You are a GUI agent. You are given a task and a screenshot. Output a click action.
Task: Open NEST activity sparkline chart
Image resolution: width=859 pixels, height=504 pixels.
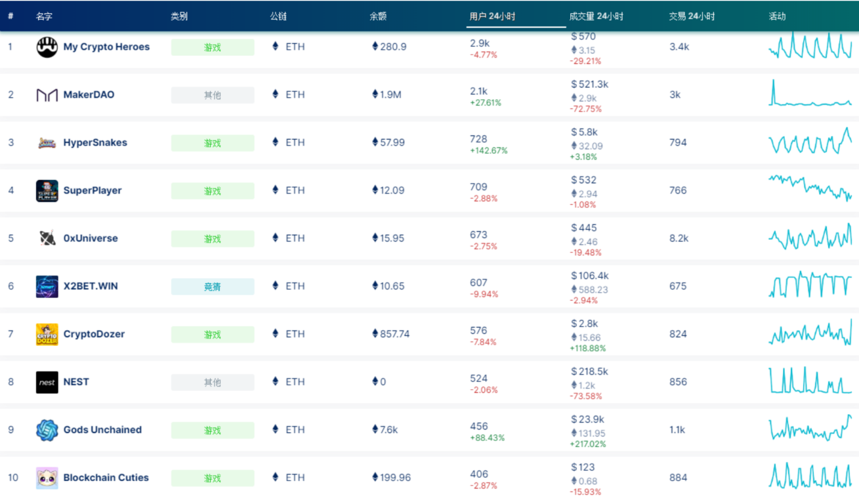click(810, 380)
